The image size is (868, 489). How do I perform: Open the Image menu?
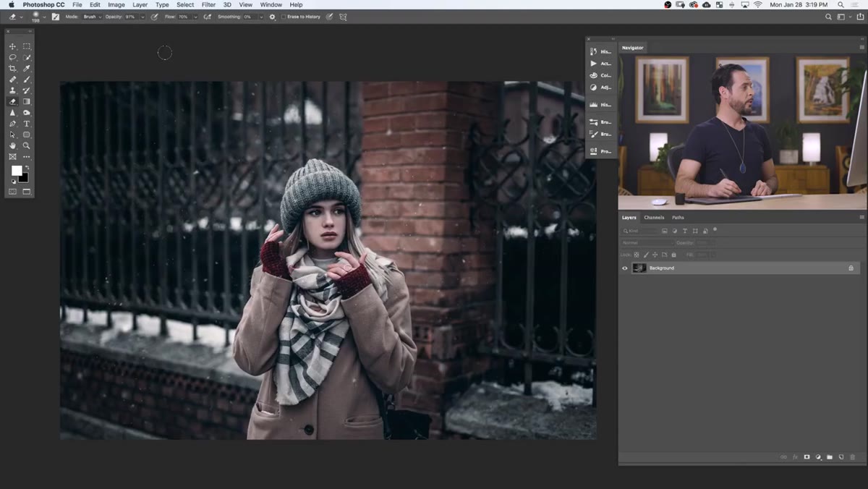pyautogui.click(x=116, y=4)
